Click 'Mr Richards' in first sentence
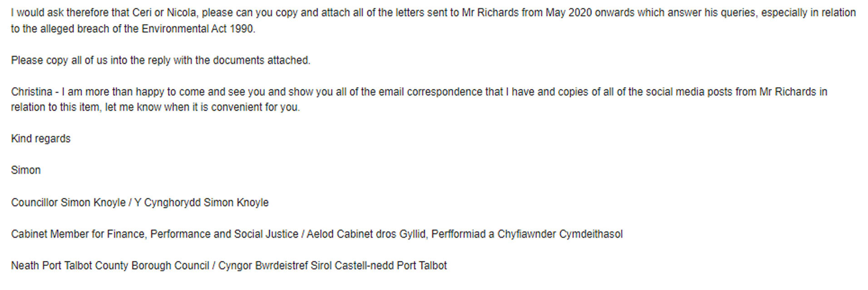The width and height of the screenshot is (868, 290). coord(490,13)
